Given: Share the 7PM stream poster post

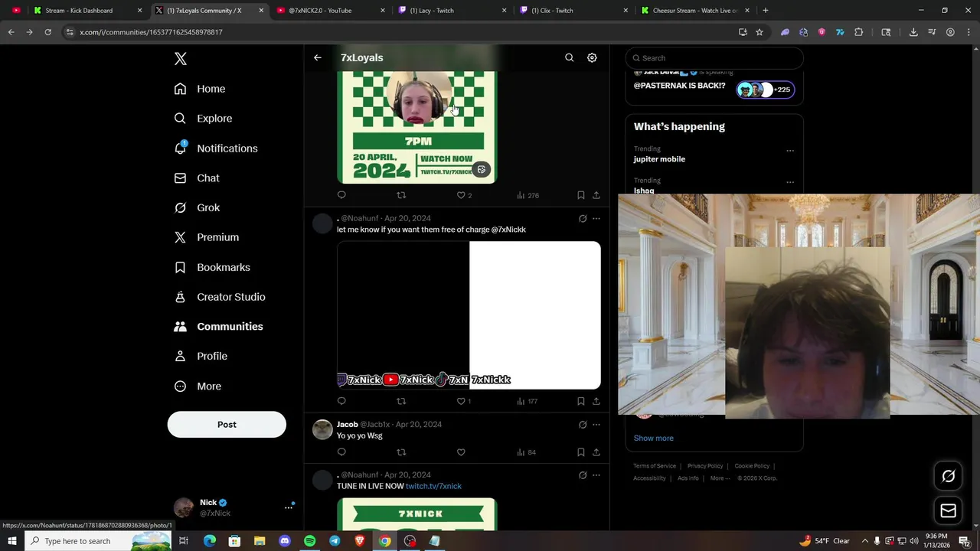Looking at the screenshot, I should tap(596, 195).
